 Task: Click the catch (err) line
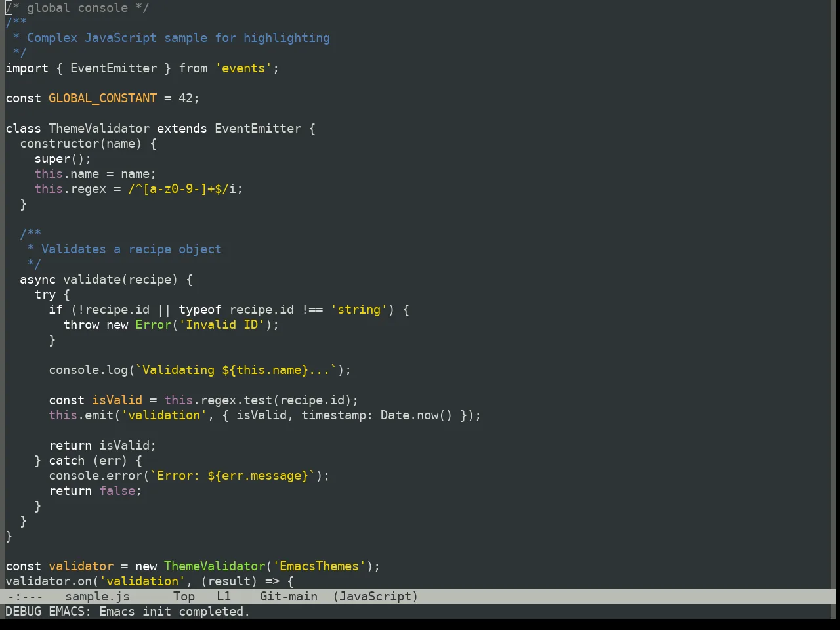[88, 461]
